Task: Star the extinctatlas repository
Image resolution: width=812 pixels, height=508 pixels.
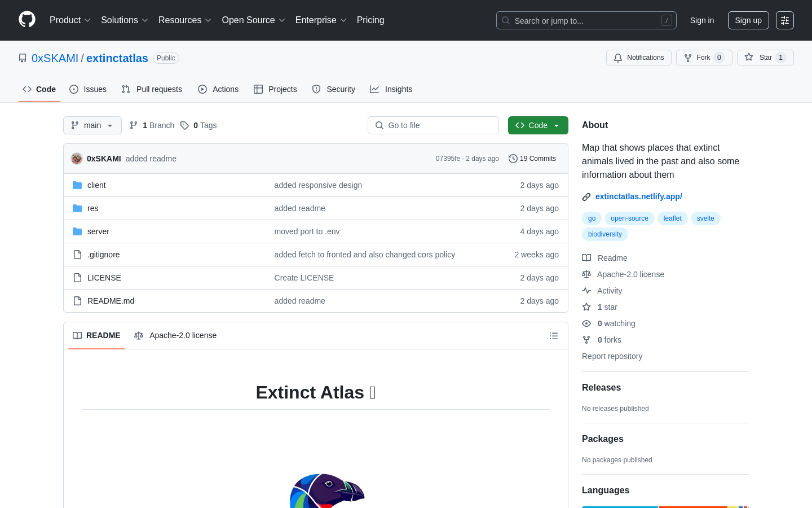Action: coord(765,58)
